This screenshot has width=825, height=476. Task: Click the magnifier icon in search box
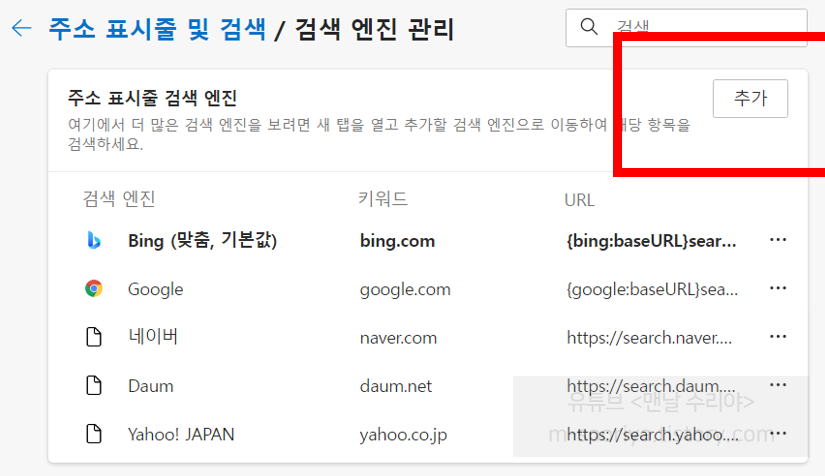pyautogui.click(x=589, y=26)
